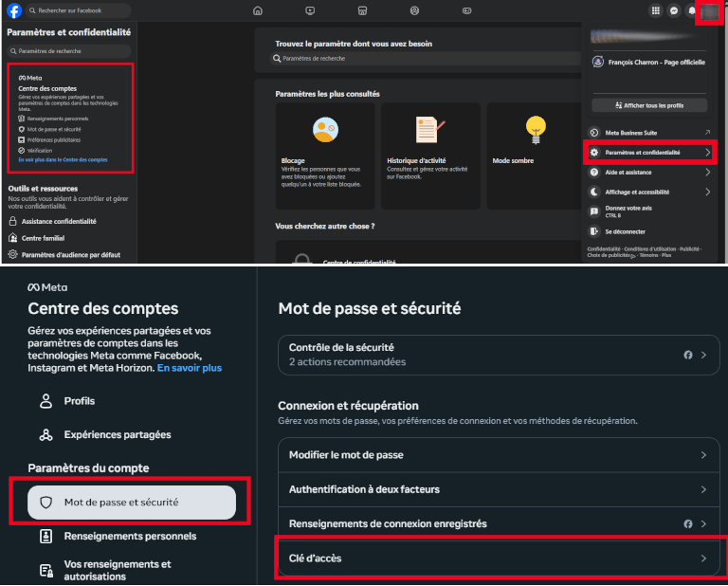Expand the Clé d'accès chevron

click(704, 559)
